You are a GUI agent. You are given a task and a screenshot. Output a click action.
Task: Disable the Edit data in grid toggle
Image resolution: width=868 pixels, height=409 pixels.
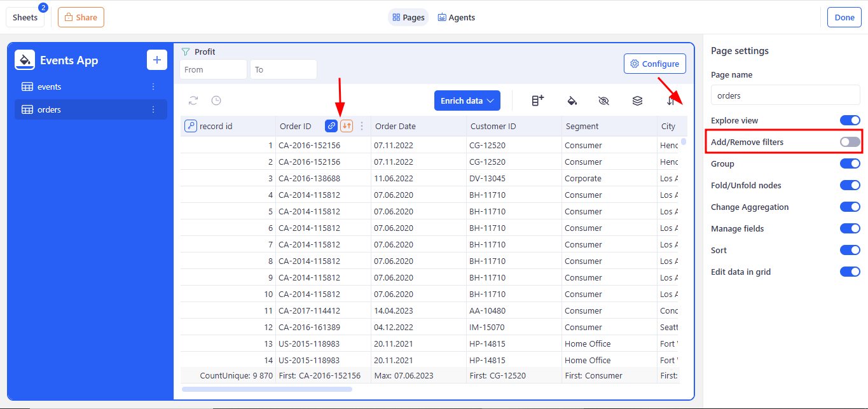coord(850,272)
